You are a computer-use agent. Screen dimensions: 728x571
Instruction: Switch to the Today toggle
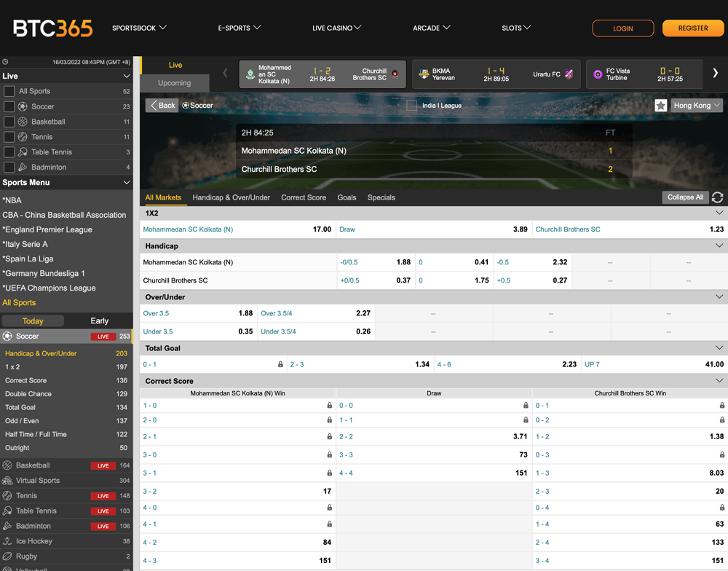point(33,321)
